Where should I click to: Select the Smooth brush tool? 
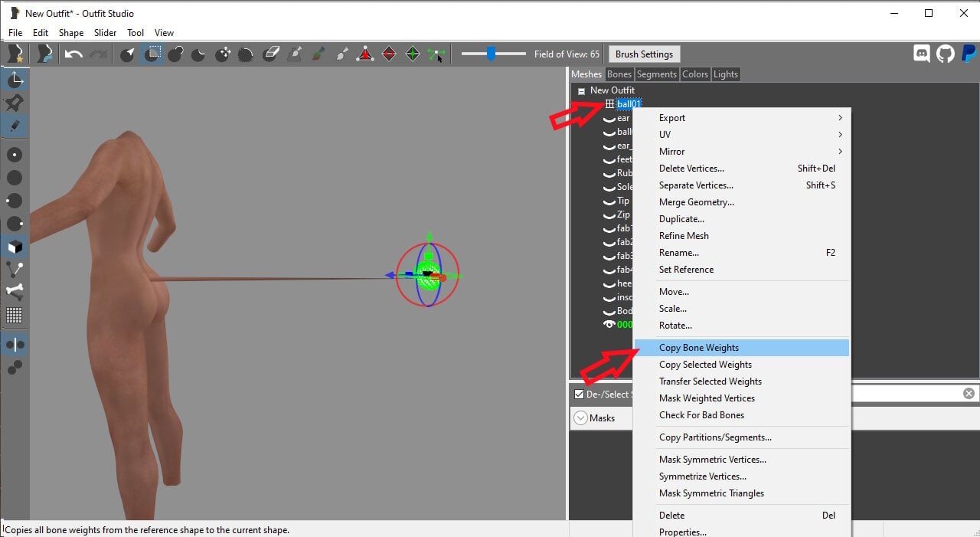point(246,54)
